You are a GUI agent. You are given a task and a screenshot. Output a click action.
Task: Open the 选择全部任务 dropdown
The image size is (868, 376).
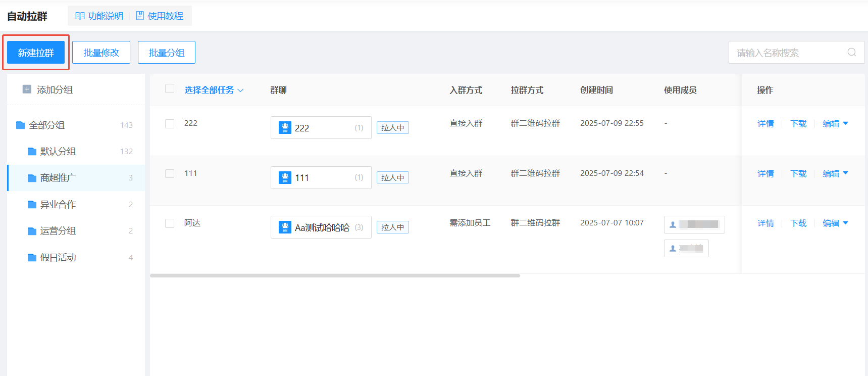tap(214, 90)
